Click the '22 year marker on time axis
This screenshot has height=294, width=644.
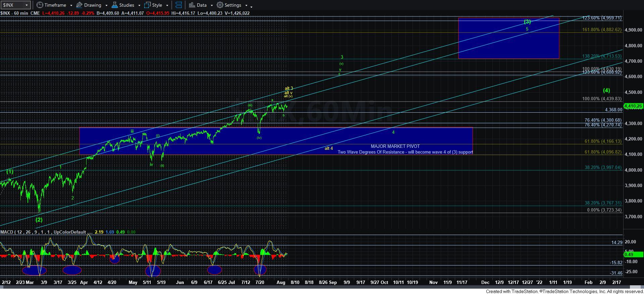coord(539,282)
